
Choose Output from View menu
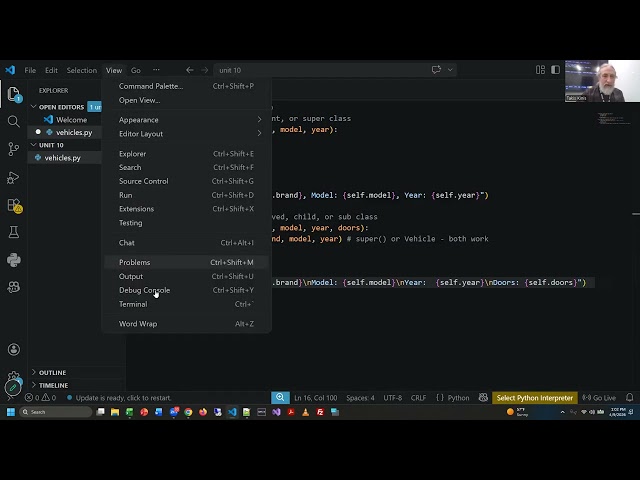point(186,276)
